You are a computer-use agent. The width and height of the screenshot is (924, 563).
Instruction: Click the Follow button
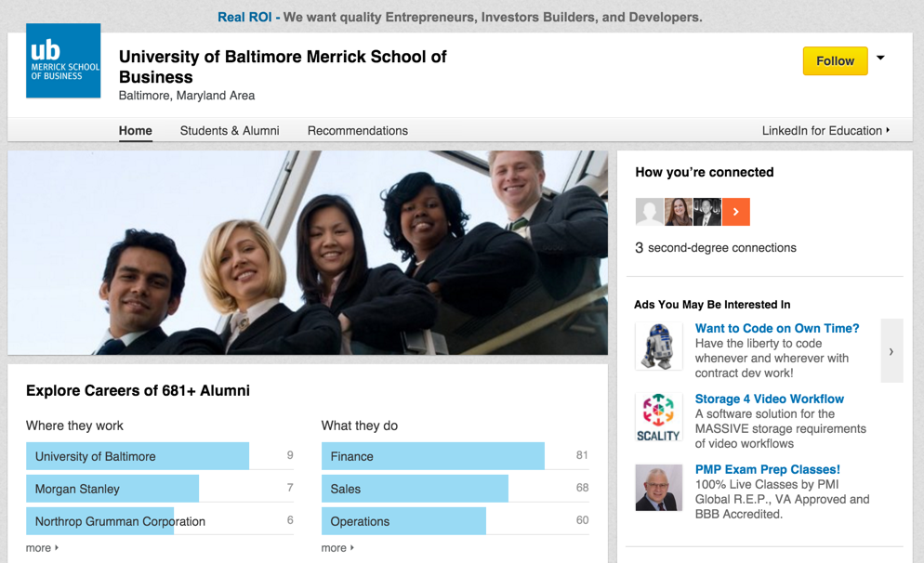(x=835, y=60)
